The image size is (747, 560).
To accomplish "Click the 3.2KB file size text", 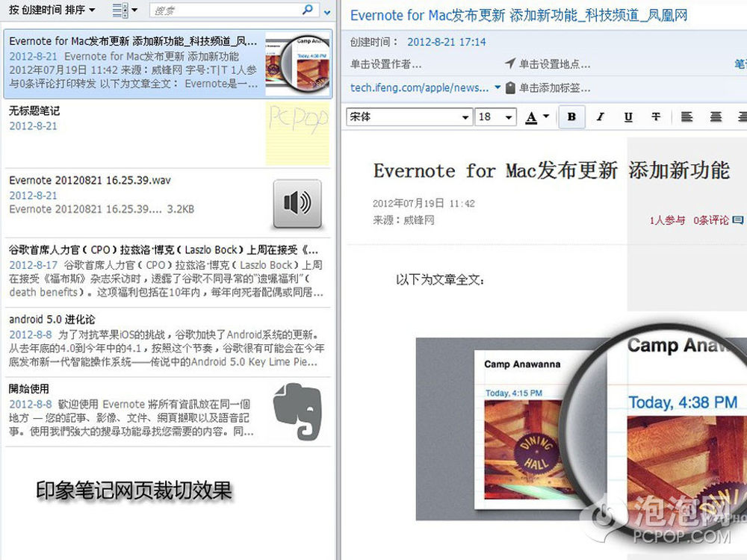I will tap(181, 209).
